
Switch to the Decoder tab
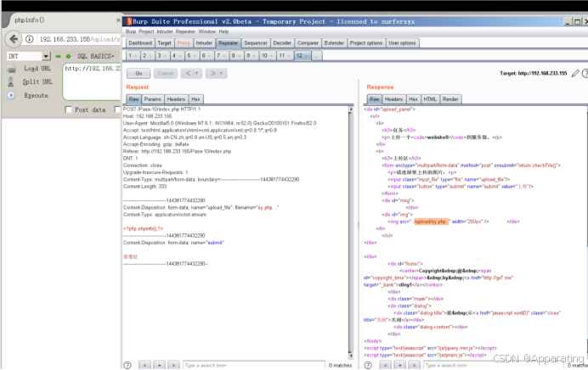click(x=282, y=43)
